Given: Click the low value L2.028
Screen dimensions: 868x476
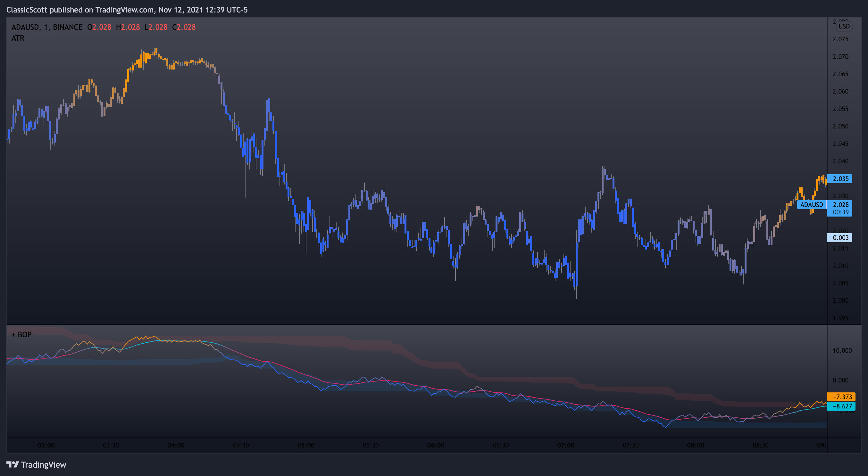Looking at the screenshot, I should (156, 27).
